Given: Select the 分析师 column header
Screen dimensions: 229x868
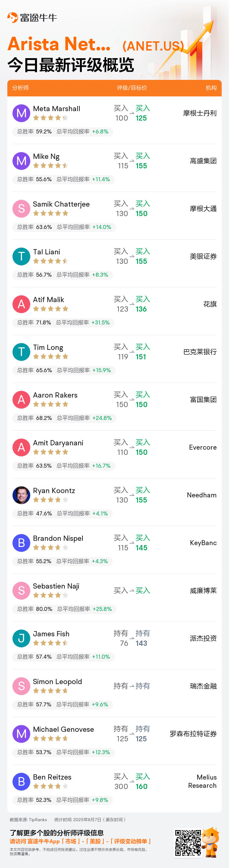Looking at the screenshot, I should (20, 88).
